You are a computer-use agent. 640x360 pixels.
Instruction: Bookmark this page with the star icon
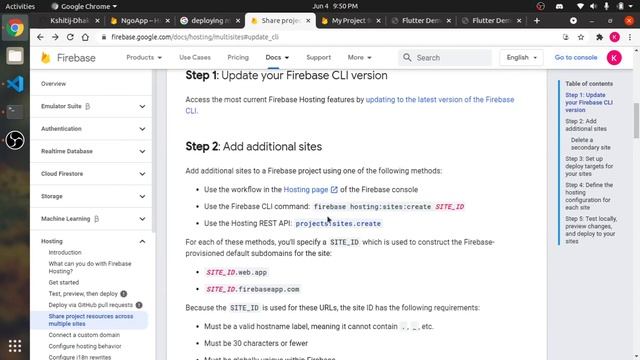(581, 37)
